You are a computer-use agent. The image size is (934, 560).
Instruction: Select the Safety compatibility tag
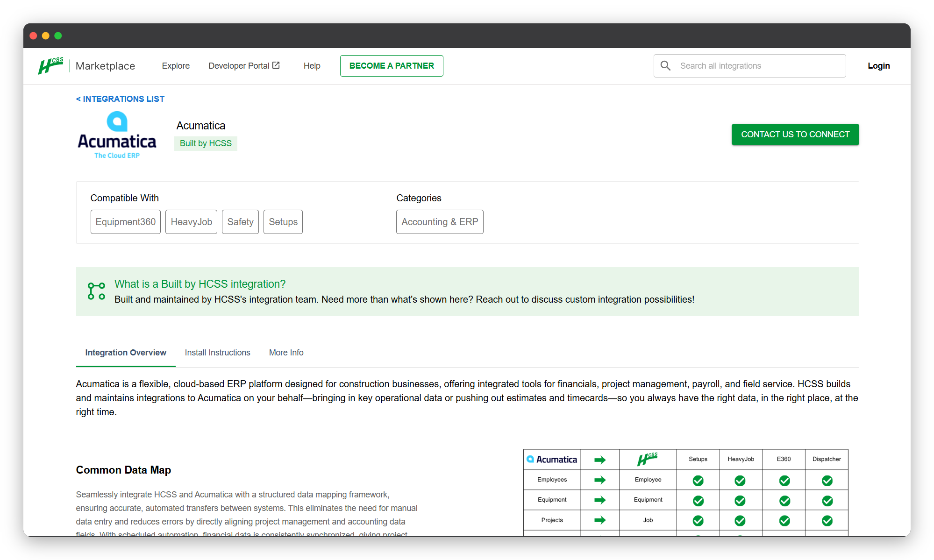[x=240, y=222]
